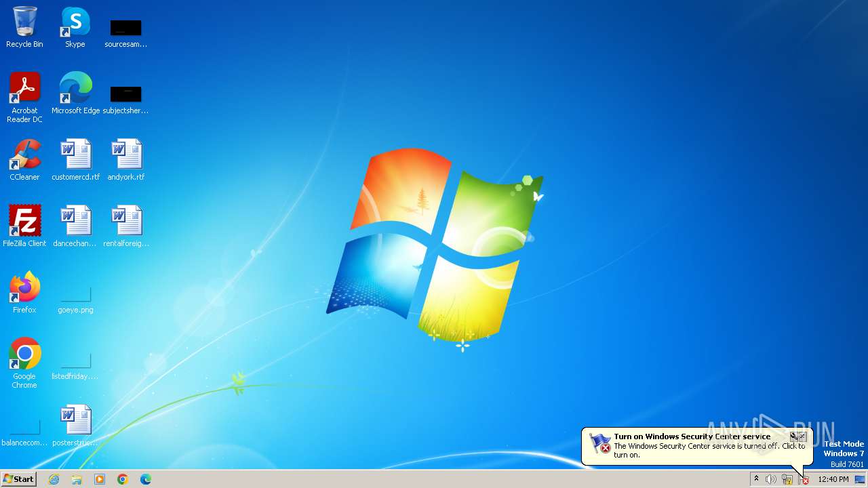Select the goeye.png file icon
The width and height of the screenshot is (868, 488).
[x=75, y=300]
